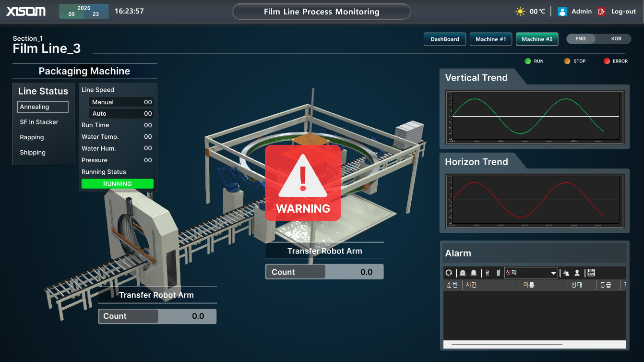Viewport: 644px width, 362px height.
Task: Click the multi-chevron rank alarm icon
Action: click(498, 273)
